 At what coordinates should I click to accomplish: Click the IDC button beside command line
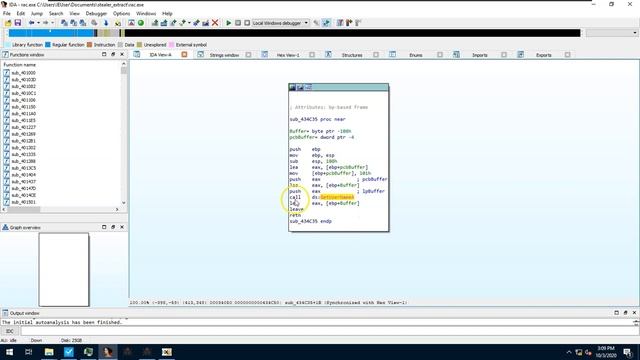pos(10,331)
